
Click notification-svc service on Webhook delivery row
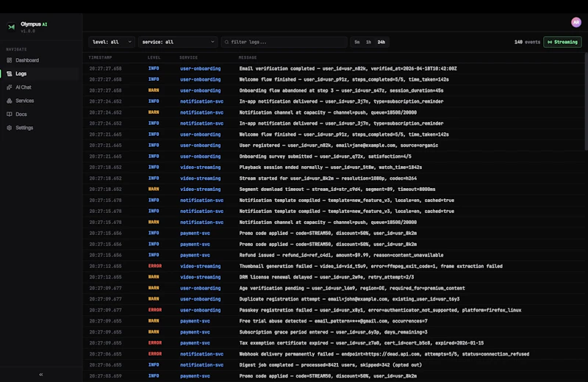click(x=201, y=354)
